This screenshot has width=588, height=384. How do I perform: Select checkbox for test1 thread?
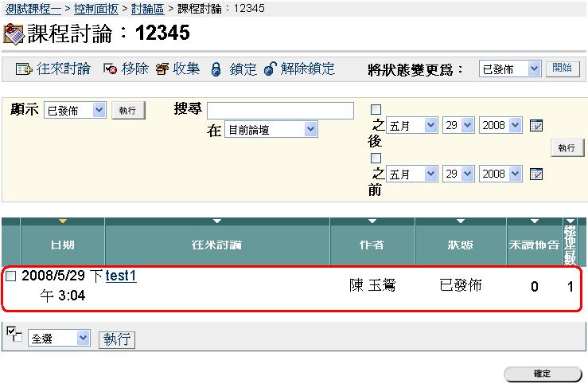coord(11,276)
